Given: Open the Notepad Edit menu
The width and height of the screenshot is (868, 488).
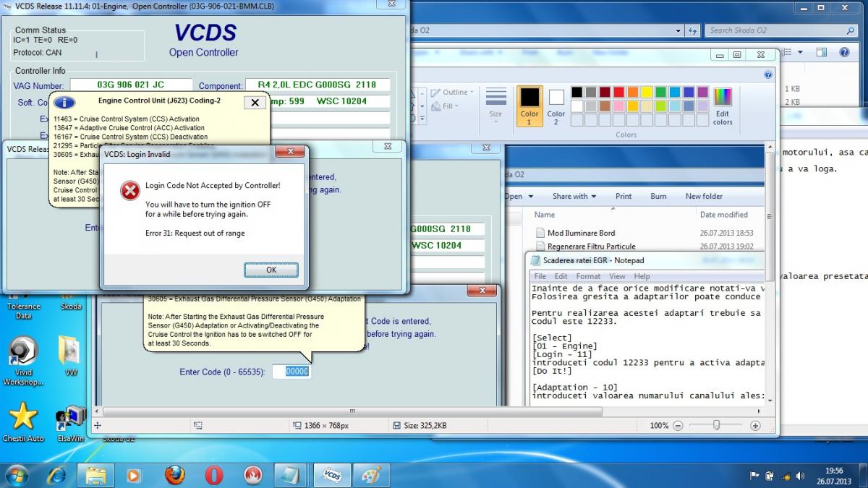Looking at the screenshot, I should 561,276.
